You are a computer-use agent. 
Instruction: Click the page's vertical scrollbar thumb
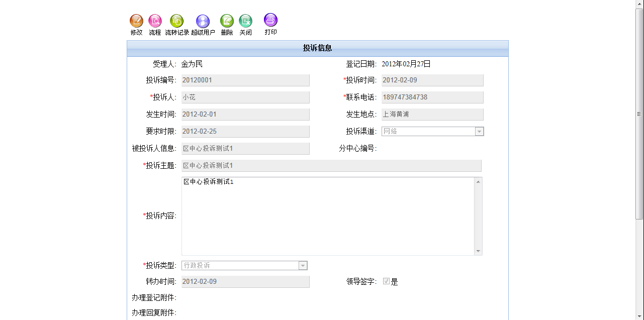point(639,114)
